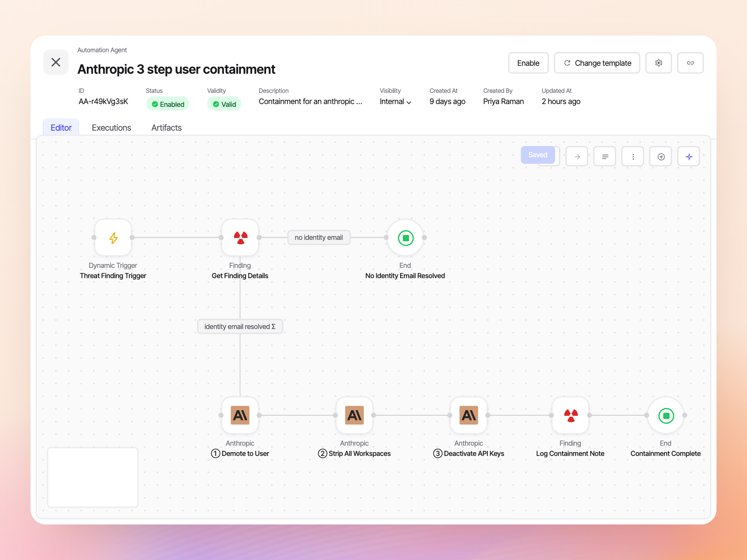This screenshot has height=560, width=747.
Task: Click the minimap thumbnail on canvas
Action: click(93, 477)
